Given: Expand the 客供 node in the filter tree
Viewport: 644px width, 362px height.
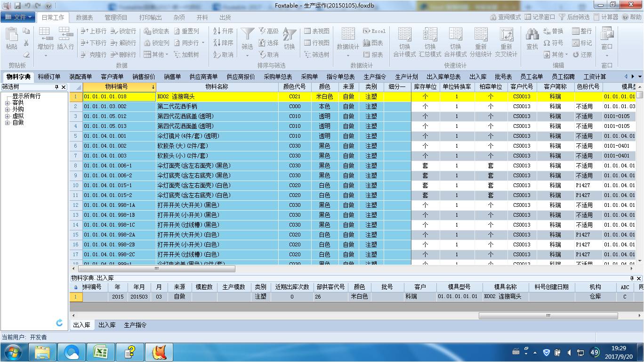Looking at the screenshot, I should pos(8,102).
